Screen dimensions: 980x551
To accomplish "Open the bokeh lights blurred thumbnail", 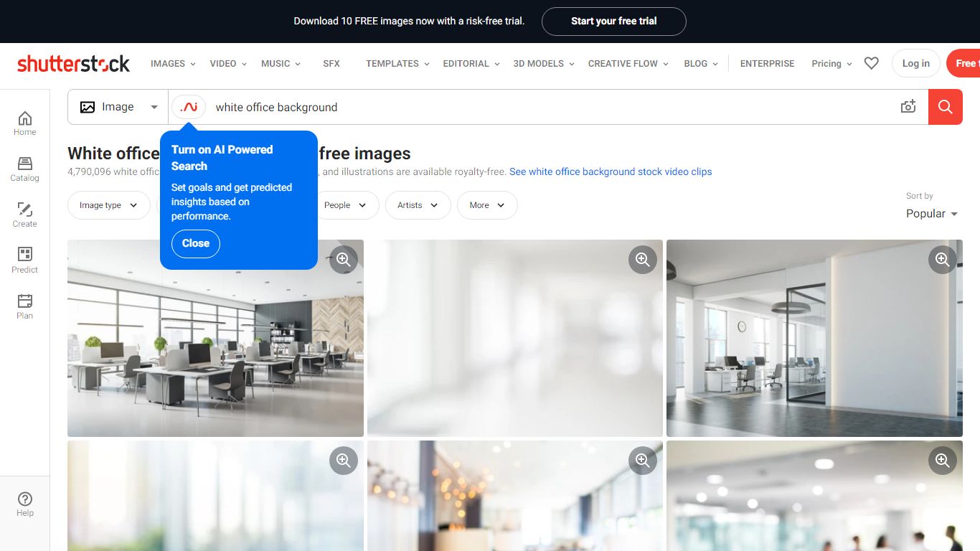I will (x=515, y=496).
